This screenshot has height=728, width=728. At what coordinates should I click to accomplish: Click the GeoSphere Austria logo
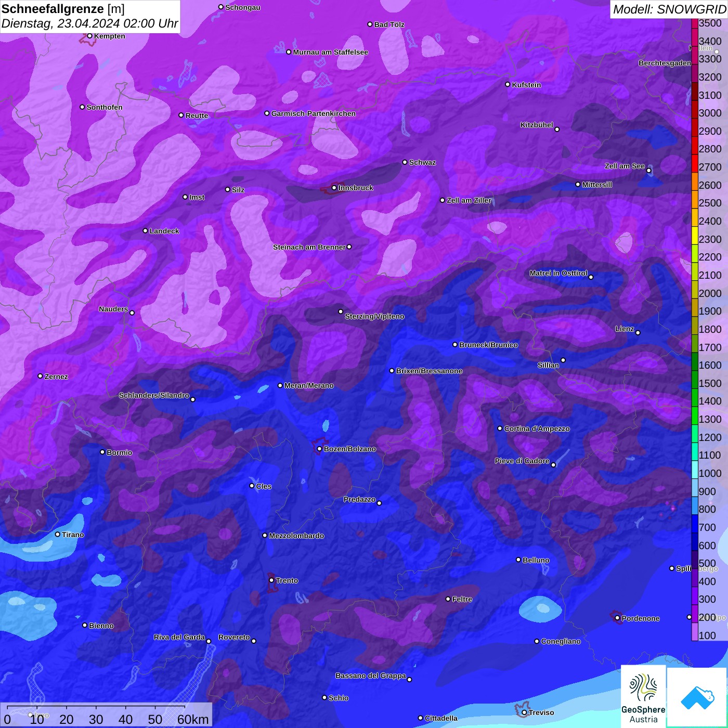tap(643, 696)
